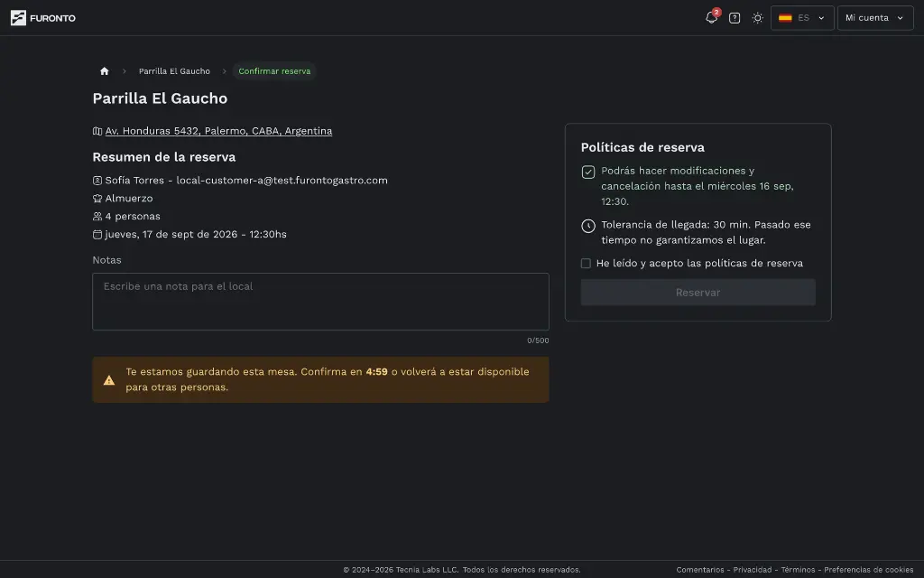Select Confirmar reserva breadcrumb
Screen dimensions: 924x578
coord(274,70)
